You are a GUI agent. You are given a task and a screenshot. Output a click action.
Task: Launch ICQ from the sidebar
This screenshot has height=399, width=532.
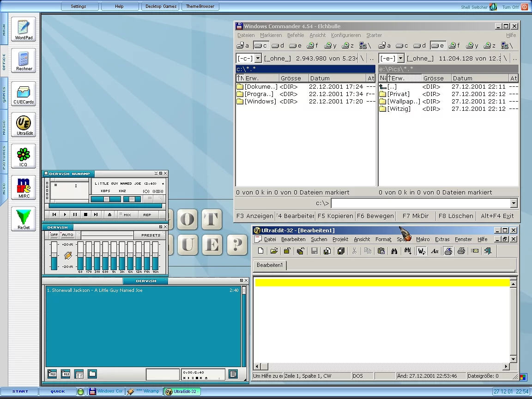[x=23, y=156]
